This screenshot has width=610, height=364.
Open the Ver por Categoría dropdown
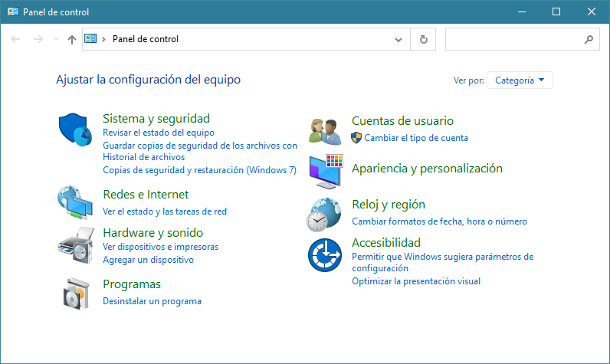click(x=520, y=80)
